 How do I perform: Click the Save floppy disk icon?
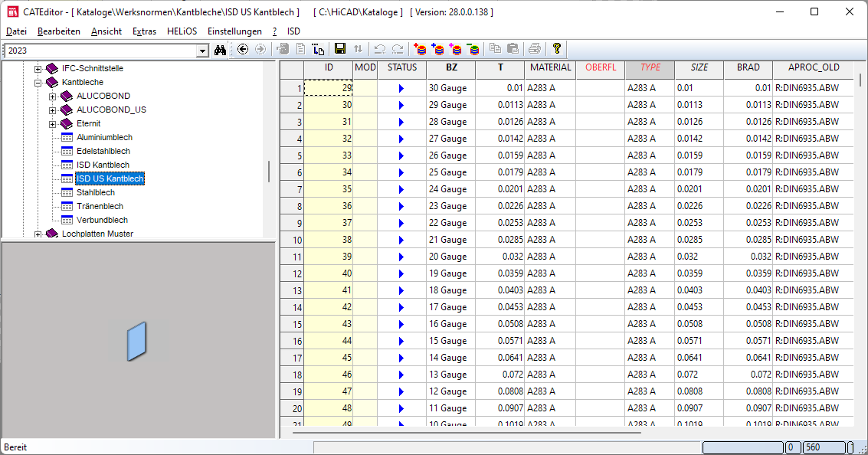pos(340,49)
